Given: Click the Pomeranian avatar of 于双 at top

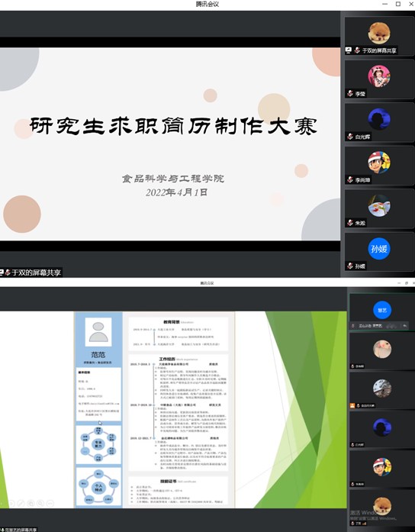Looking at the screenshot, I should tap(379, 33).
